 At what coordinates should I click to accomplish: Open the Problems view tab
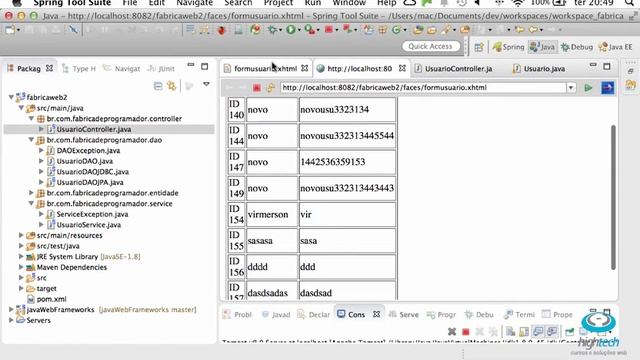point(237,314)
